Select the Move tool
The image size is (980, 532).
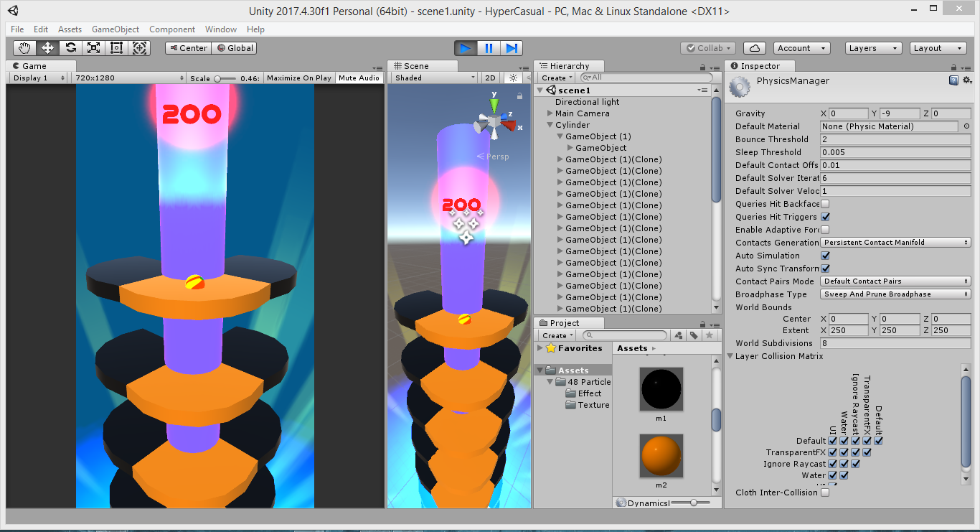coord(48,48)
